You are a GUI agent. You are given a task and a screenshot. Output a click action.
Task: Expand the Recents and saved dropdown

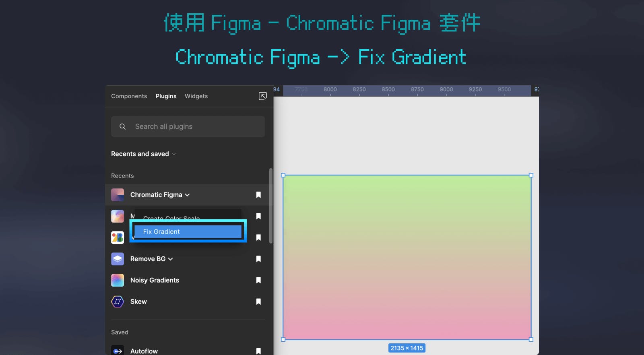point(143,154)
